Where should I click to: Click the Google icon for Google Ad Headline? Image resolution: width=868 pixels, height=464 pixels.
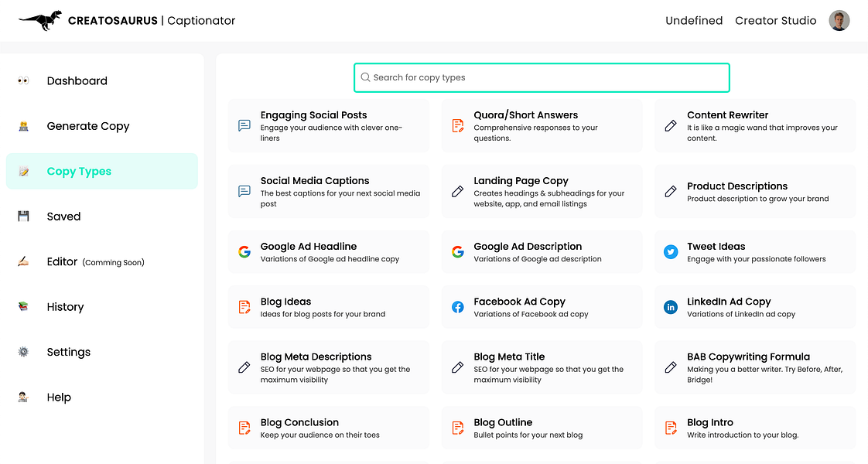[244, 251]
